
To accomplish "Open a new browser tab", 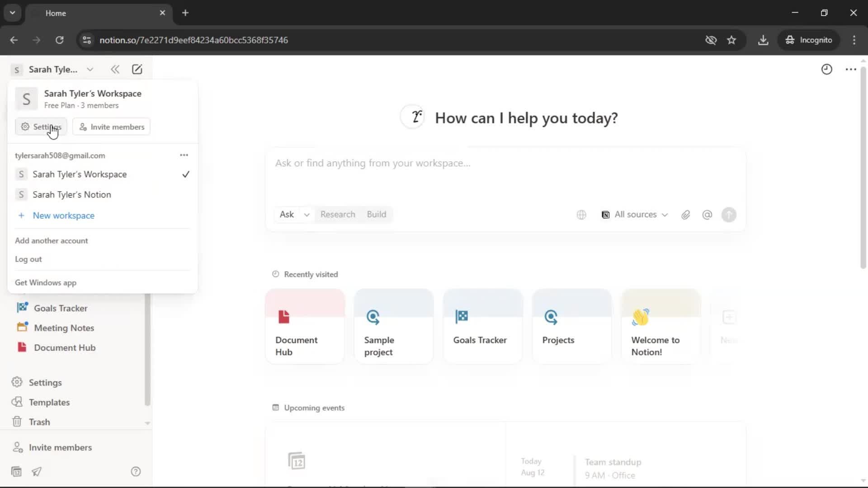I will (x=185, y=13).
